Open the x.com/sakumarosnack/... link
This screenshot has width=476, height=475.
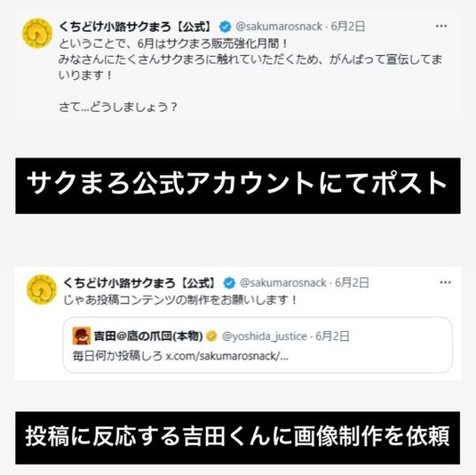coord(227,356)
